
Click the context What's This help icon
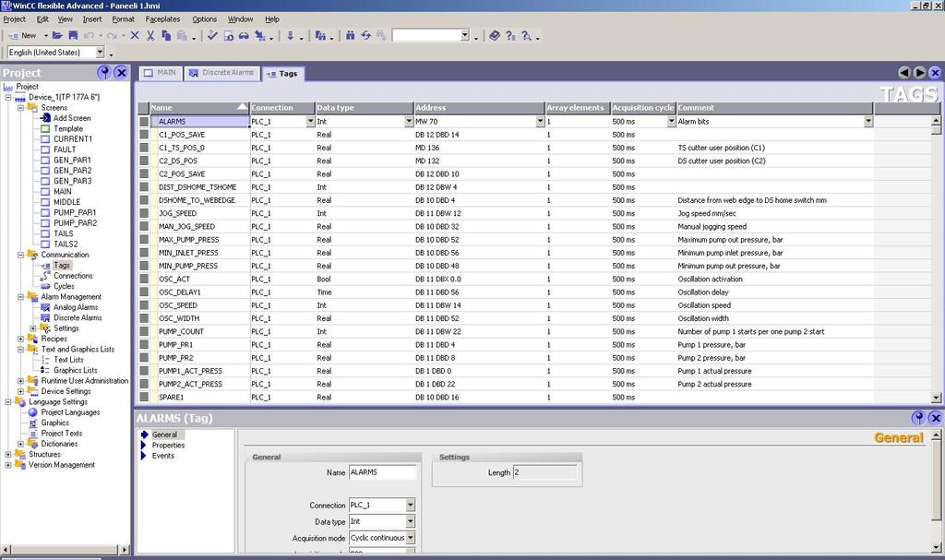pos(527,36)
